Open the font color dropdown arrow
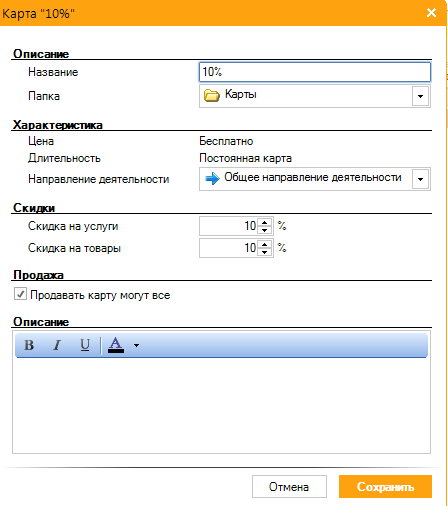 (x=136, y=346)
